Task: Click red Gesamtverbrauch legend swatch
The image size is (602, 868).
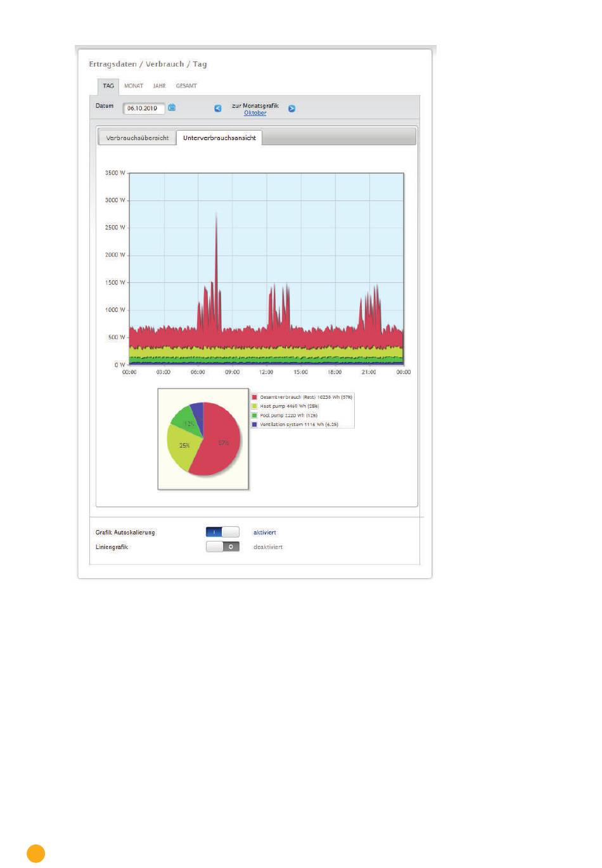Action: click(255, 397)
